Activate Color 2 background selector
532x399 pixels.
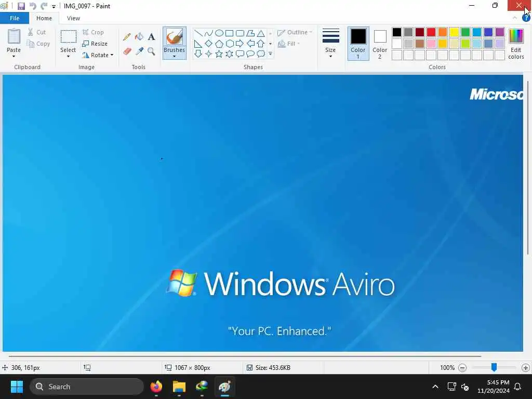[x=380, y=44]
